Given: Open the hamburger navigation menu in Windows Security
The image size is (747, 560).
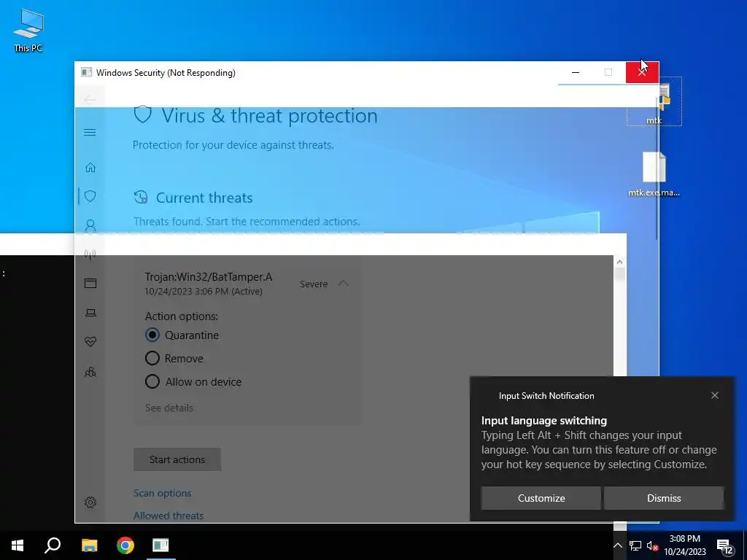Looking at the screenshot, I should point(90,133).
